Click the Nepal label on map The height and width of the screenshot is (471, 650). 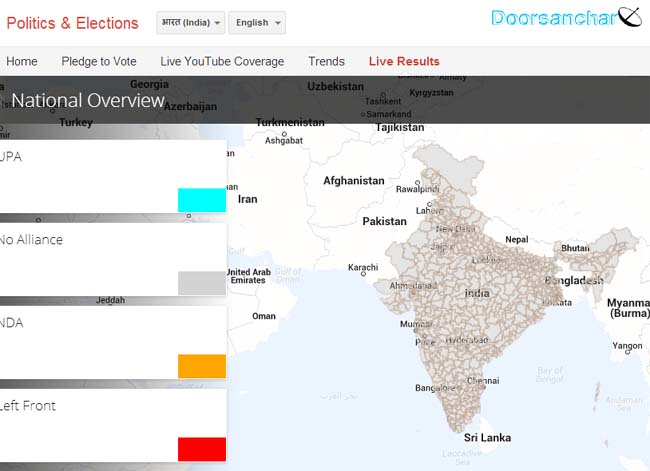(x=517, y=239)
